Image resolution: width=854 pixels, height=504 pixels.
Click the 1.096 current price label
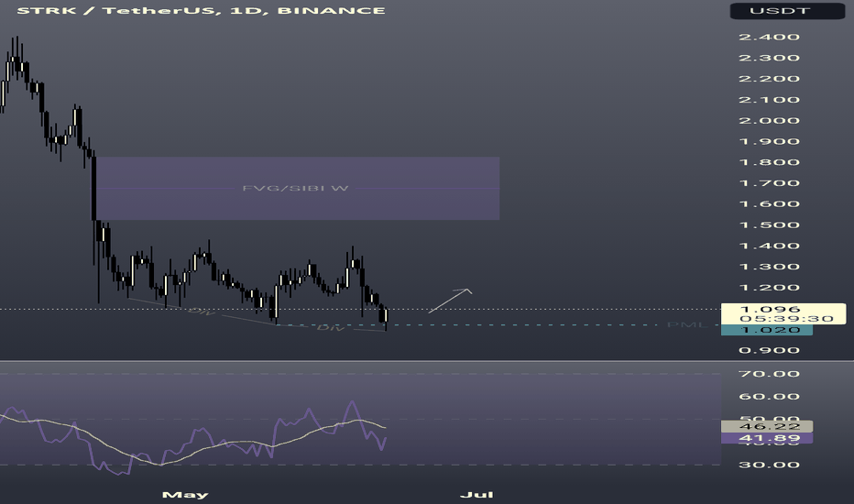[770, 310]
